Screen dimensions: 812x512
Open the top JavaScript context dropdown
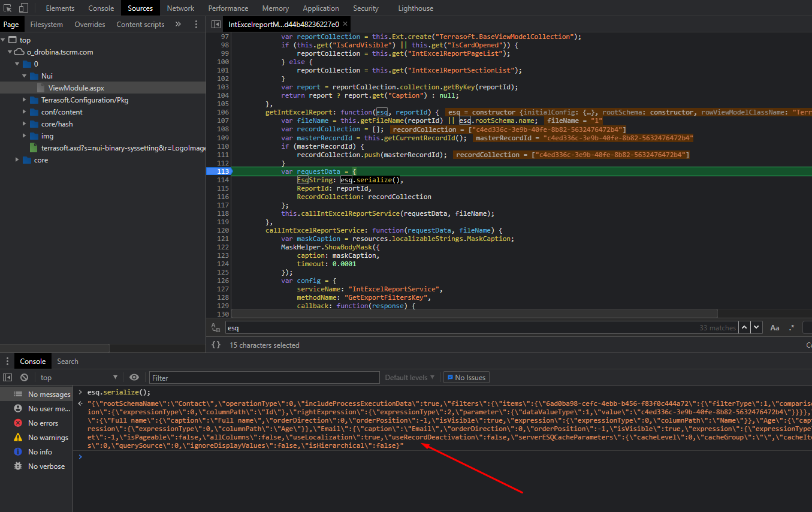click(78, 378)
